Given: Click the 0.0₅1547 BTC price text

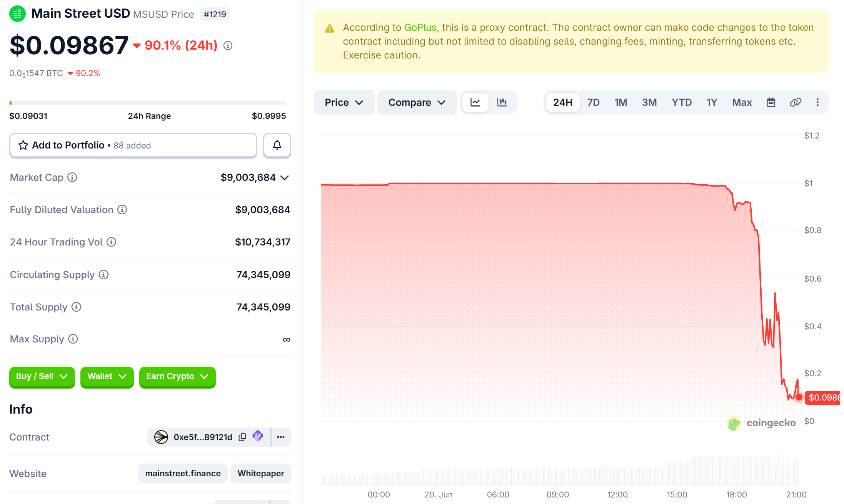Looking at the screenshot, I should tap(36, 73).
